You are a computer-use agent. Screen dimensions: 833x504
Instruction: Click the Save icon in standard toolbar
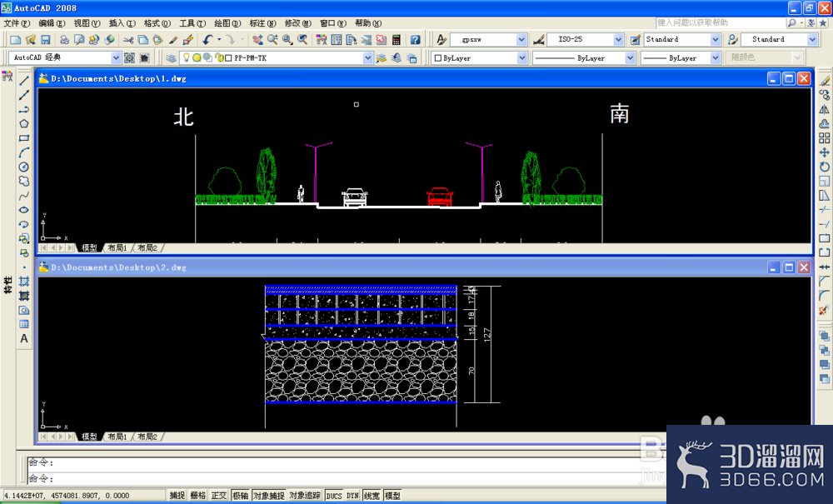[x=45, y=40]
